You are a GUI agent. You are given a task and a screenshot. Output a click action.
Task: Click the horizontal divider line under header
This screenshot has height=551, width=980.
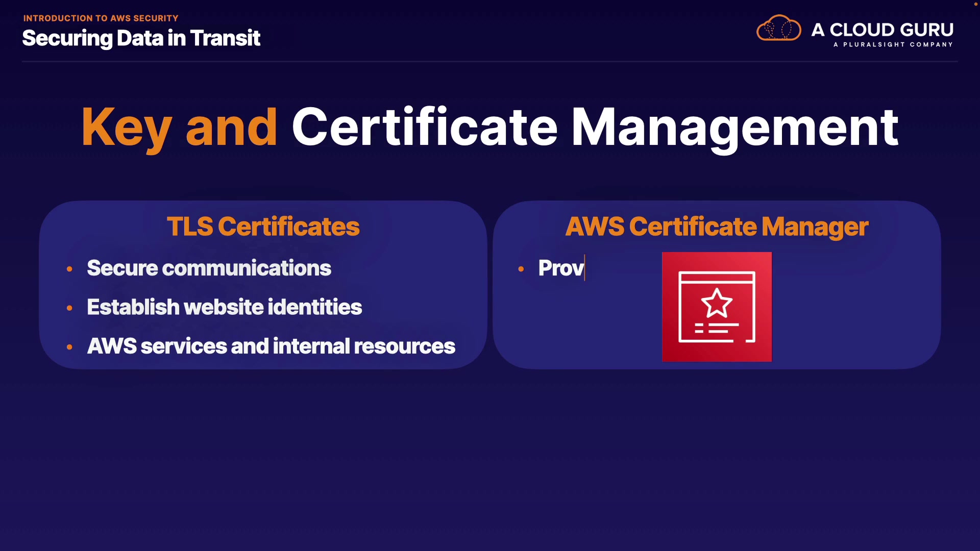click(490, 61)
